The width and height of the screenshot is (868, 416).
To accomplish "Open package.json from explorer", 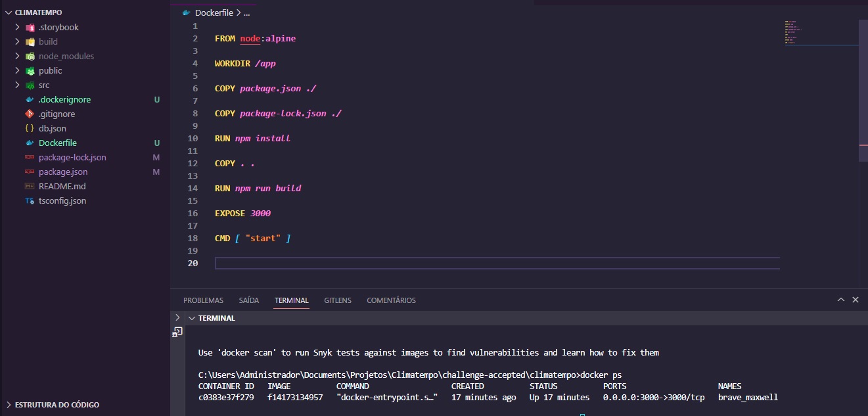I will 63,172.
